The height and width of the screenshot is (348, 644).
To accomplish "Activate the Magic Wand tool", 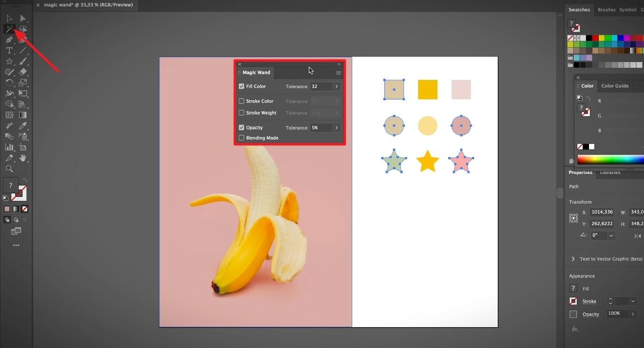I will pyautogui.click(x=9, y=29).
